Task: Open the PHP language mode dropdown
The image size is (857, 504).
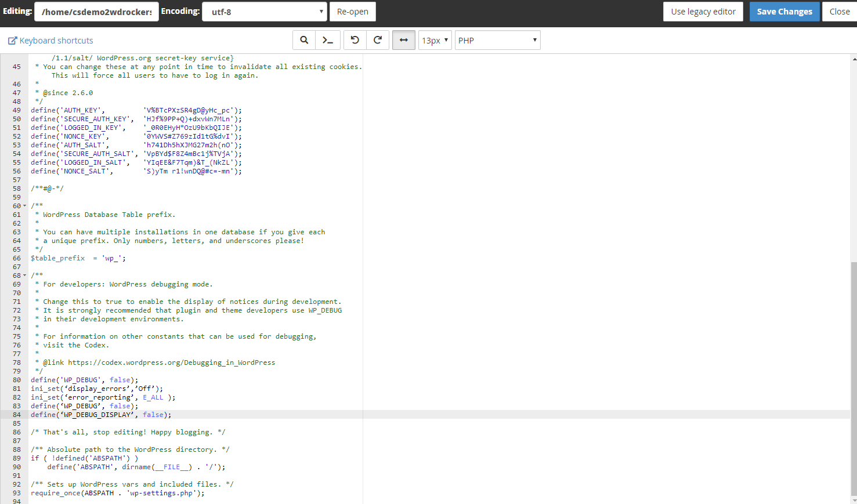Action: point(497,40)
